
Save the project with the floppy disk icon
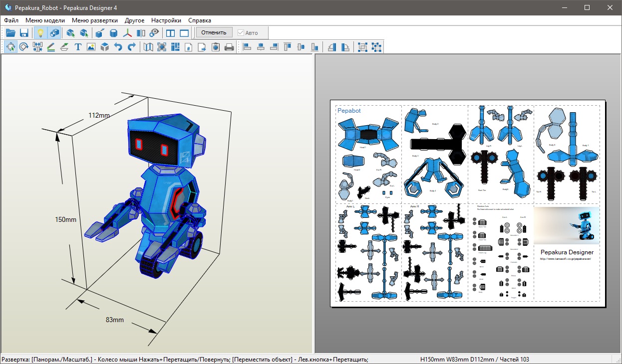tap(24, 33)
